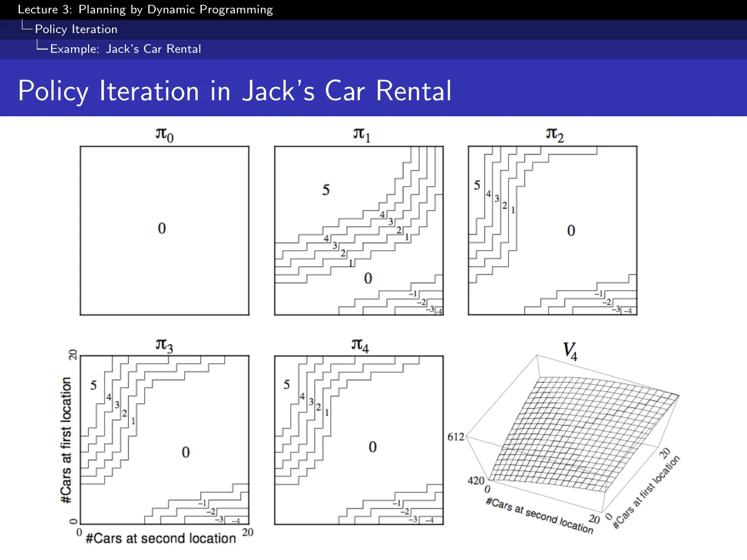The image size is (747, 560).
Task: Click the V4 plot title
Action: pyautogui.click(x=570, y=351)
